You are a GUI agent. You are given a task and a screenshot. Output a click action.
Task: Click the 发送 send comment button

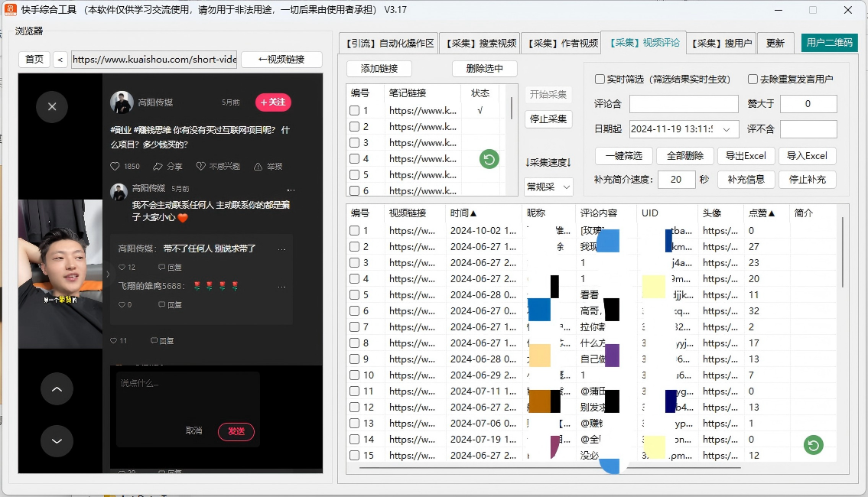coord(236,432)
